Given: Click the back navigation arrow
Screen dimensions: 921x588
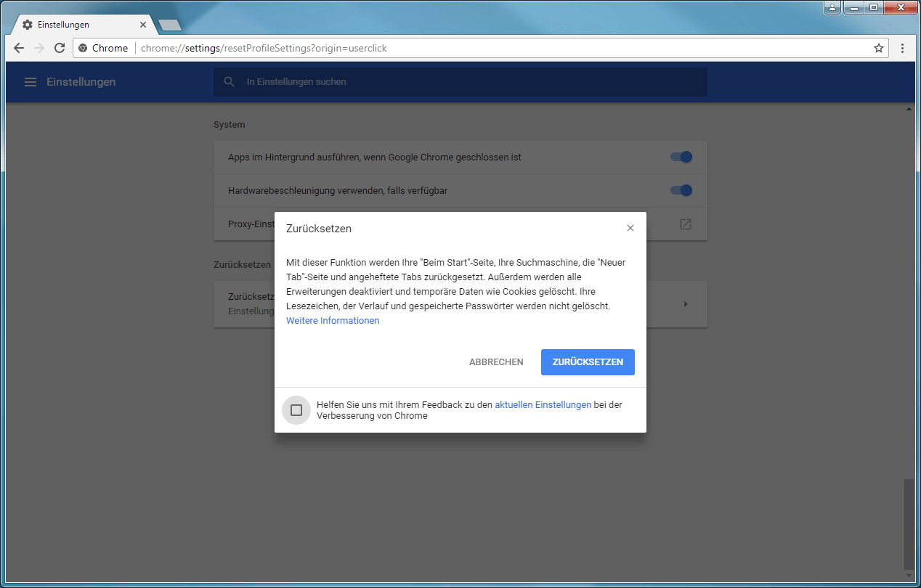Looking at the screenshot, I should (x=19, y=48).
